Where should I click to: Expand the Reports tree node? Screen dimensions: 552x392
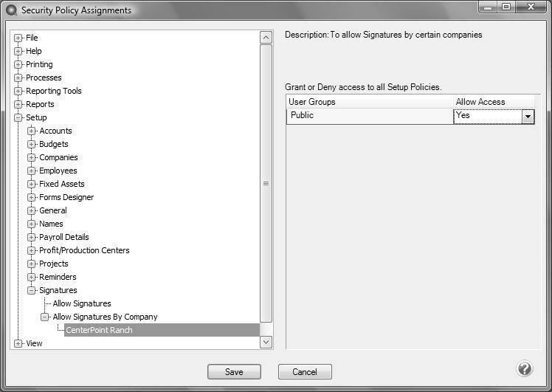point(18,104)
